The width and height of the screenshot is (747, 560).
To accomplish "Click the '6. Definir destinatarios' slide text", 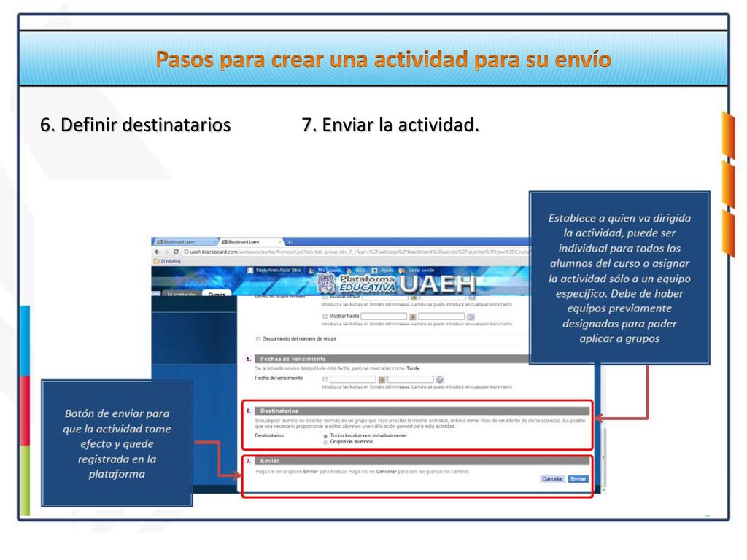I will 135,125.
